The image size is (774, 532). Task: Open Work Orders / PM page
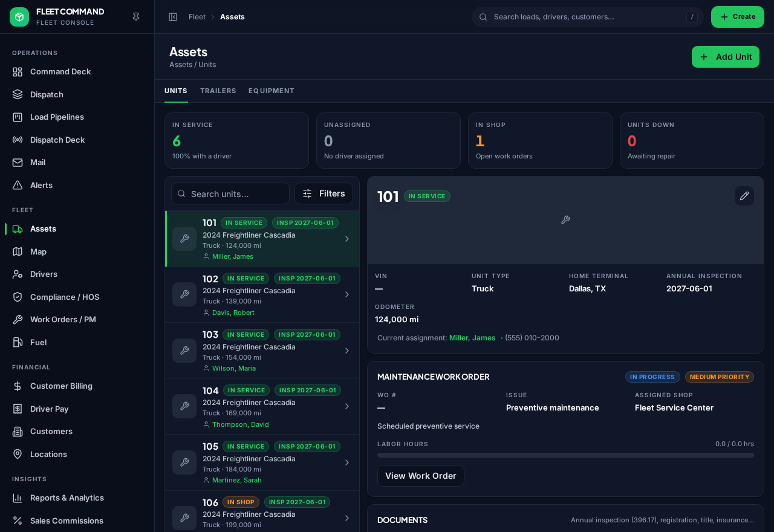coord(77,319)
